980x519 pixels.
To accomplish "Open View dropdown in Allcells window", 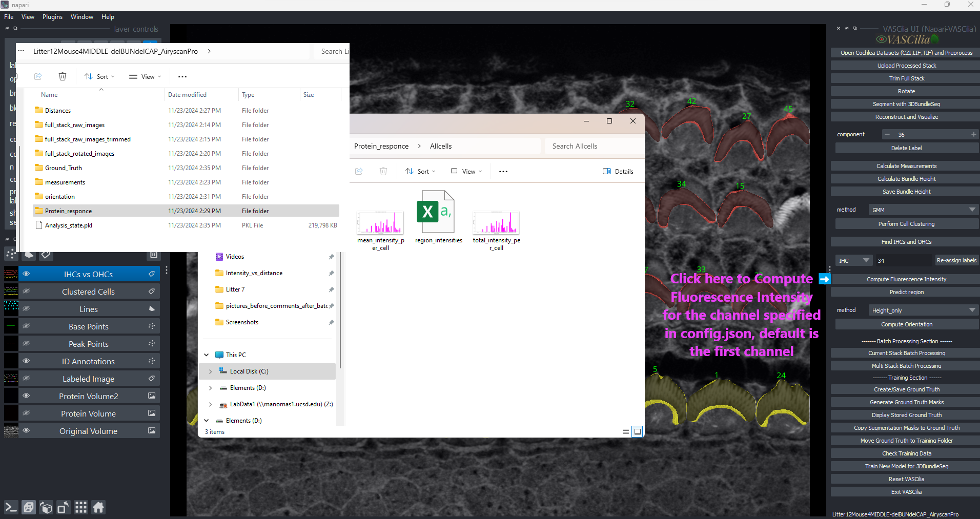I will click(466, 172).
